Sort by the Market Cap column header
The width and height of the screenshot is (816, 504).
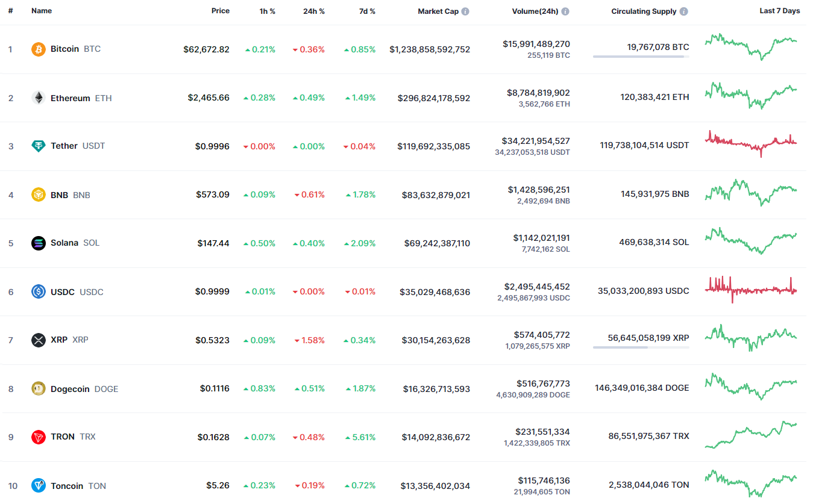click(x=438, y=11)
